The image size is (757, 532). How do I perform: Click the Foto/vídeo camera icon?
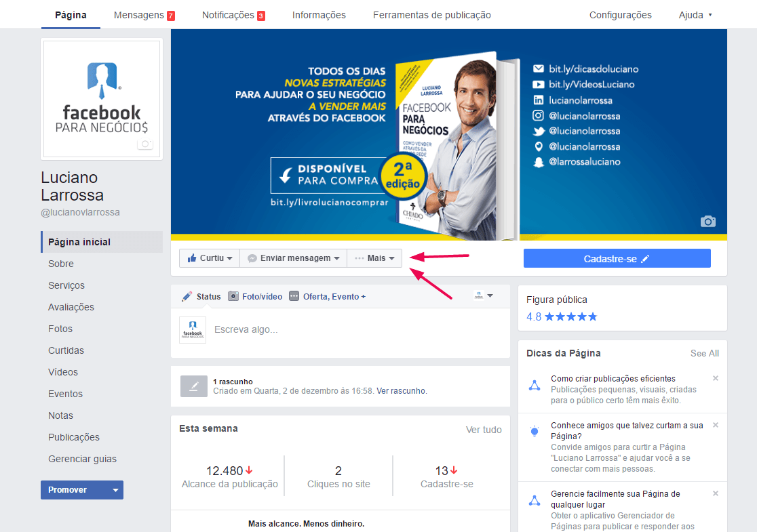tap(233, 296)
